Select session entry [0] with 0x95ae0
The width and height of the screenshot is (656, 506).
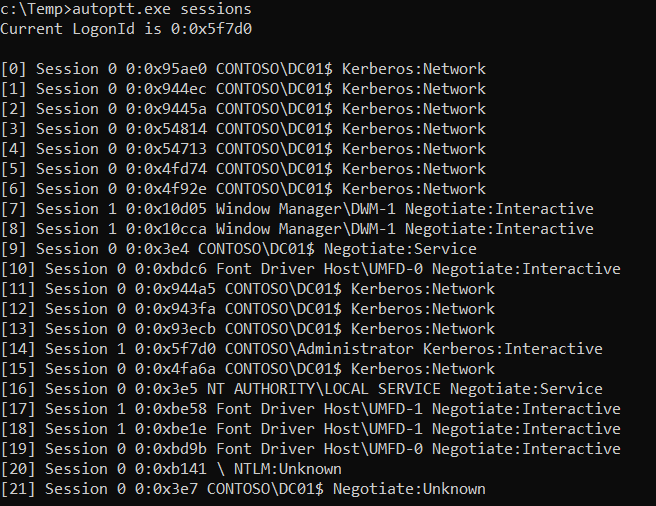pyautogui.click(x=243, y=69)
